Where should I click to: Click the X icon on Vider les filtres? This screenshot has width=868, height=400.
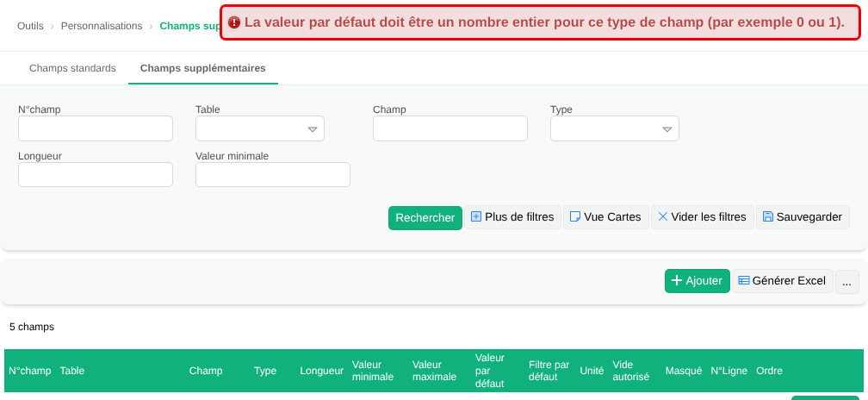663,216
